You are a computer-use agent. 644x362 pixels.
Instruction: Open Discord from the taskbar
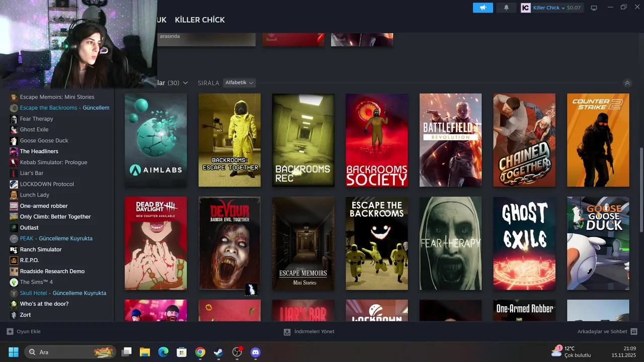pos(256,352)
